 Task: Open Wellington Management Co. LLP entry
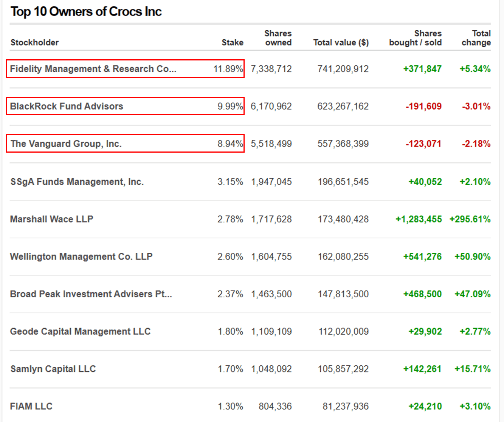coord(81,257)
